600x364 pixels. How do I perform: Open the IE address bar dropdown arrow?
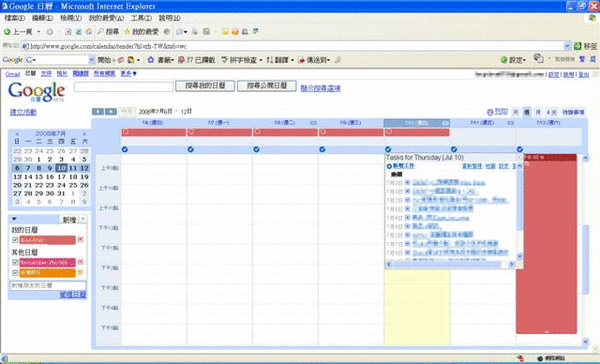tap(567, 46)
